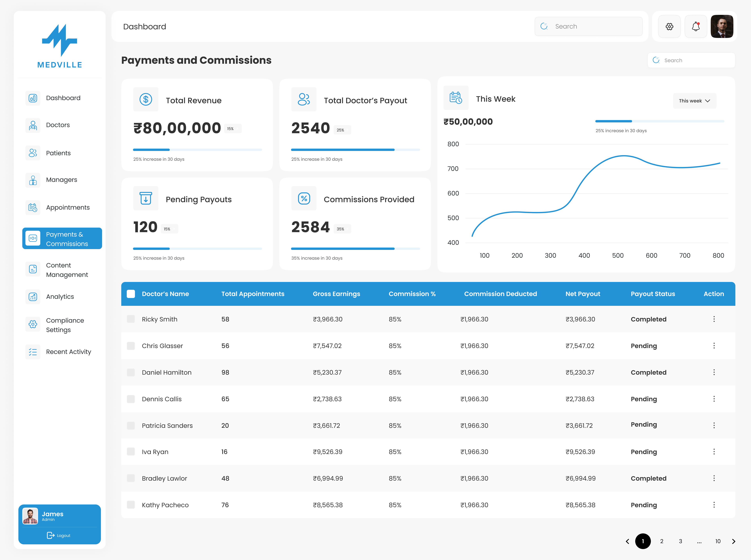Screen dimensions: 751x560
Task: Tick the Patricia Sanders checkbox
Action: click(131, 425)
